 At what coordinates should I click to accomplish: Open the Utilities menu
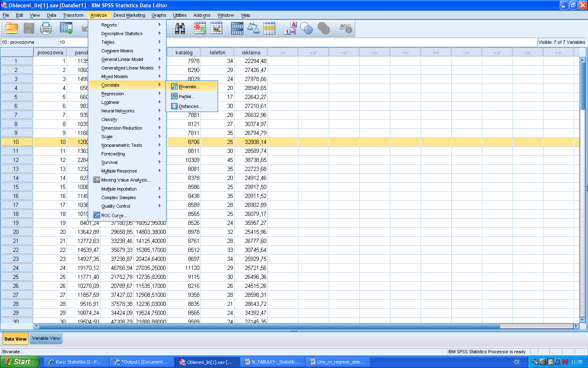(x=180, y=15)
